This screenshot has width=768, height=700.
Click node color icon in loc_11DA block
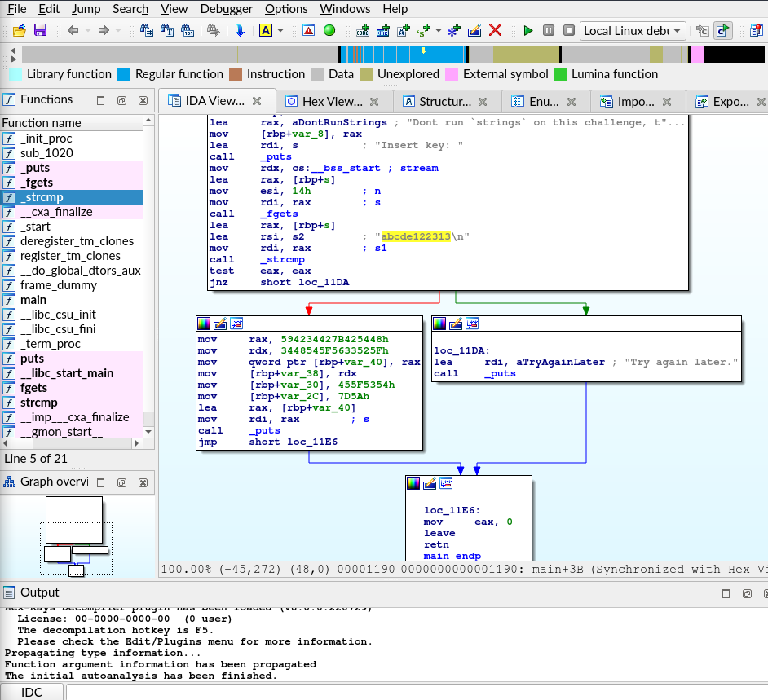click(x=439, y=324)
